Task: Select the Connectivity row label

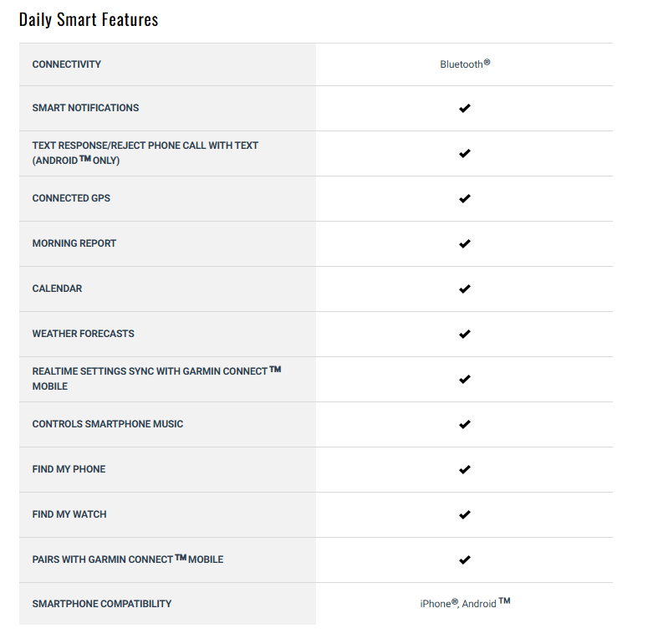Action: pyautogui.click(x=67, y=64)
